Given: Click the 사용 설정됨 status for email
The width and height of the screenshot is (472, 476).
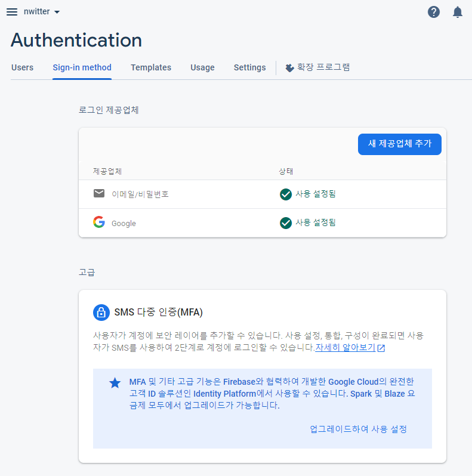Looking at the screenshot, I should point(316,194).
